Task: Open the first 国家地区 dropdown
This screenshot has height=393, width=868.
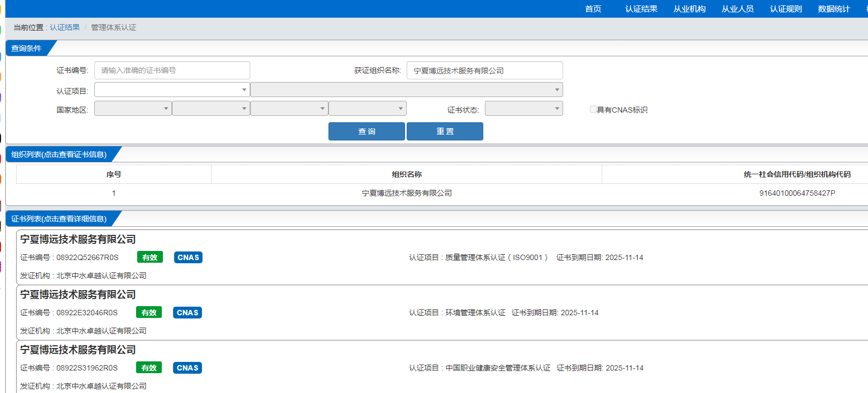Action: coord(133,109)
